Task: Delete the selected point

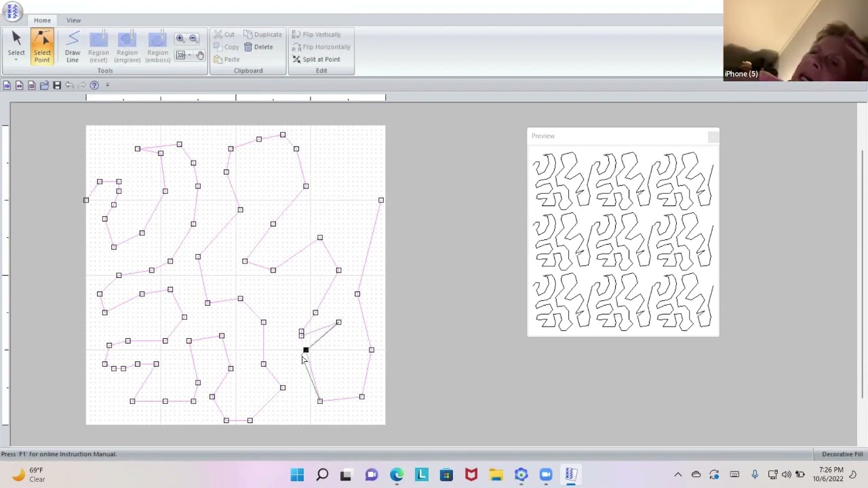Action: (x=258, y=47)
